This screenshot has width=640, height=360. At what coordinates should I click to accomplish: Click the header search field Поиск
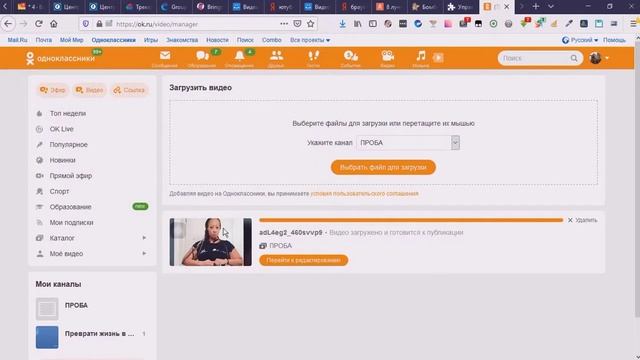(535, 58)
